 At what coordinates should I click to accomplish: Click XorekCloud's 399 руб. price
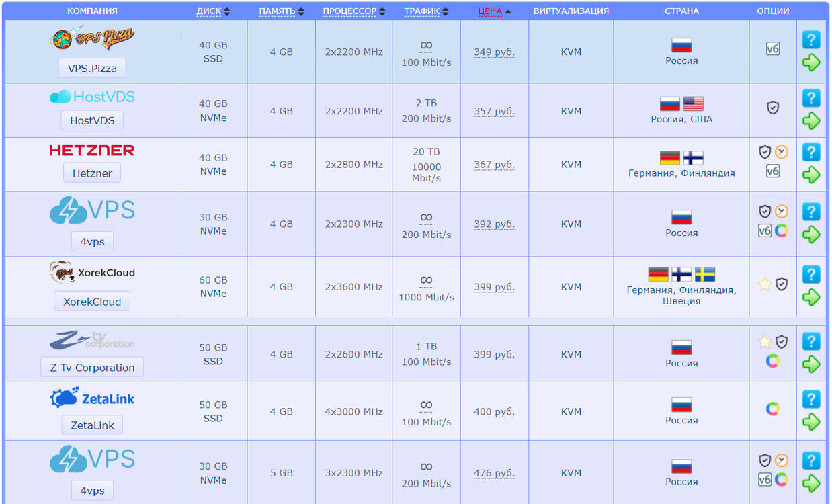pos(494,287)
